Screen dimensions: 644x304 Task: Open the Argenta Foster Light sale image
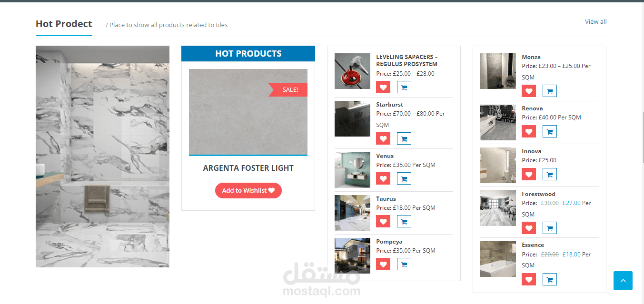(x=248, y=112)
